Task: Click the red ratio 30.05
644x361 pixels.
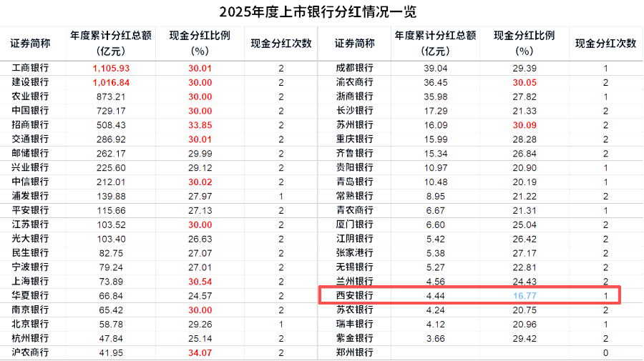Action: pyautogui.click(x=525, y=83)
